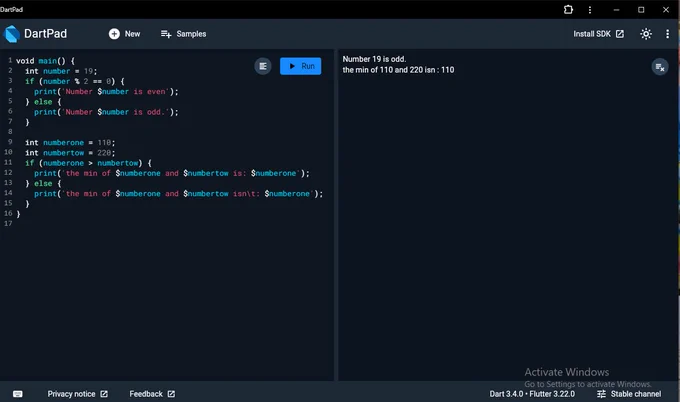Minimize the DartPad window
Screen dimensions: 680x402
[x=616, y=10]
